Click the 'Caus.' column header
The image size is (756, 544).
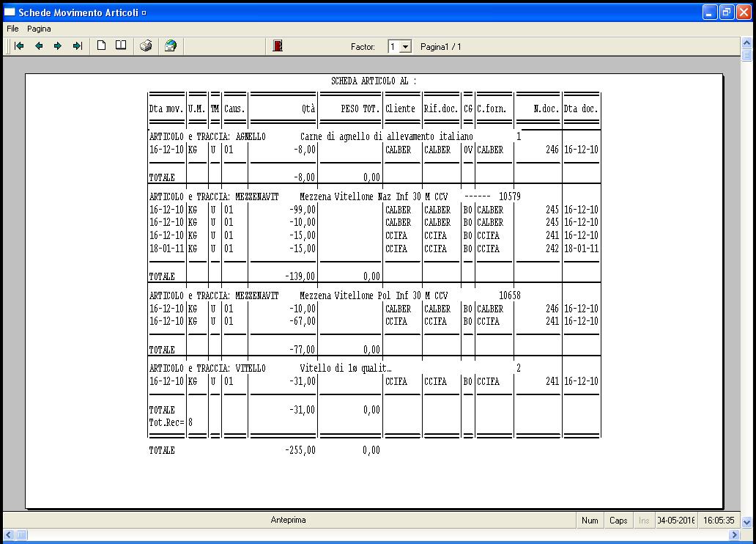tap(234, 109)
